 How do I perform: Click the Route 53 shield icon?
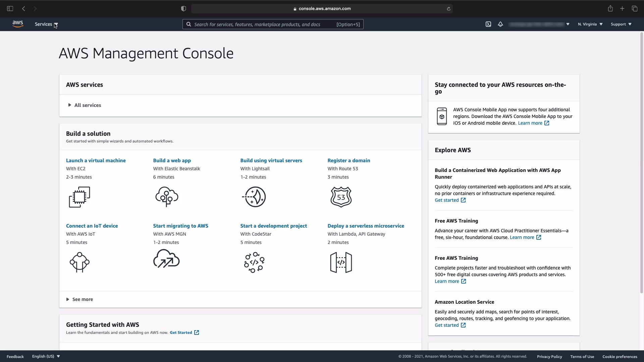[x=341, y=197]
